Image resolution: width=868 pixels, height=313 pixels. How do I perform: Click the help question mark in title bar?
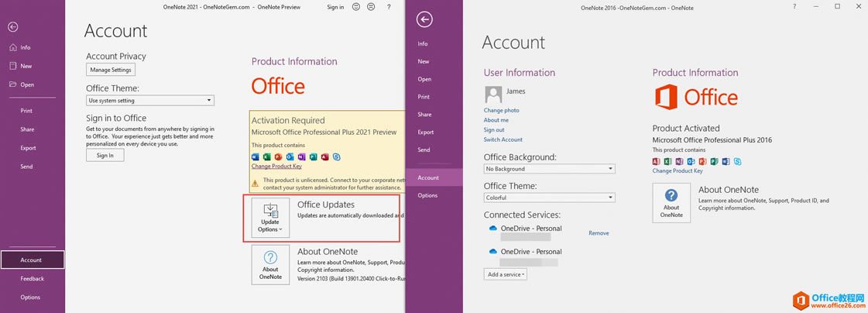point(389,7)
